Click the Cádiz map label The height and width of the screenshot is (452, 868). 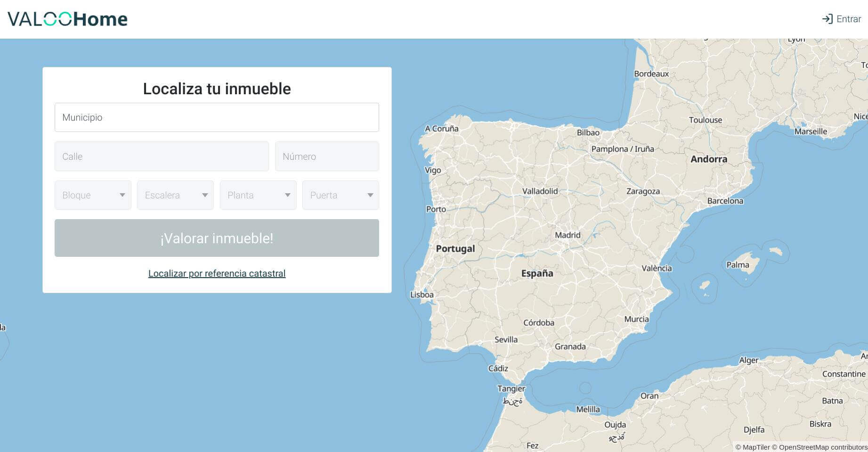click(498, 368)
